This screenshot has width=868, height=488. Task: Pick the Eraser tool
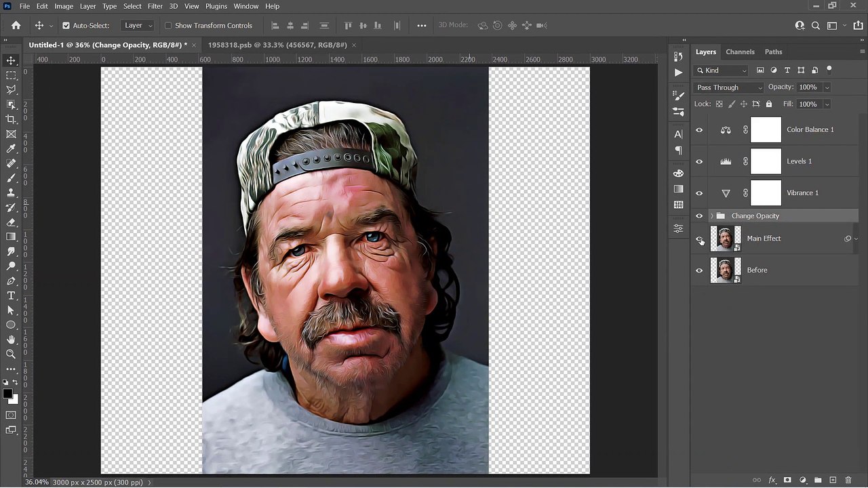point(11,222)
